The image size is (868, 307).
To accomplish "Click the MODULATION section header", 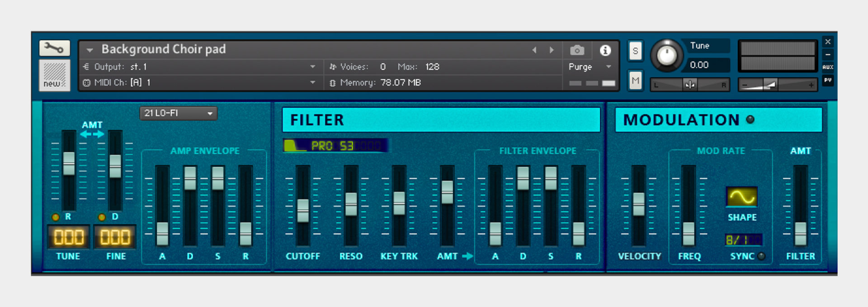I will [718, 120].
